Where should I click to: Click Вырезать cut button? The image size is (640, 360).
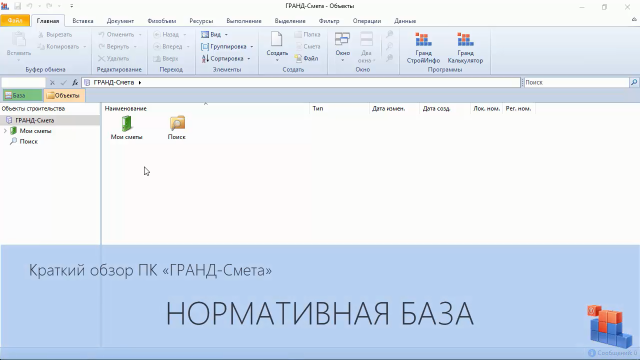tap(55, 35)
